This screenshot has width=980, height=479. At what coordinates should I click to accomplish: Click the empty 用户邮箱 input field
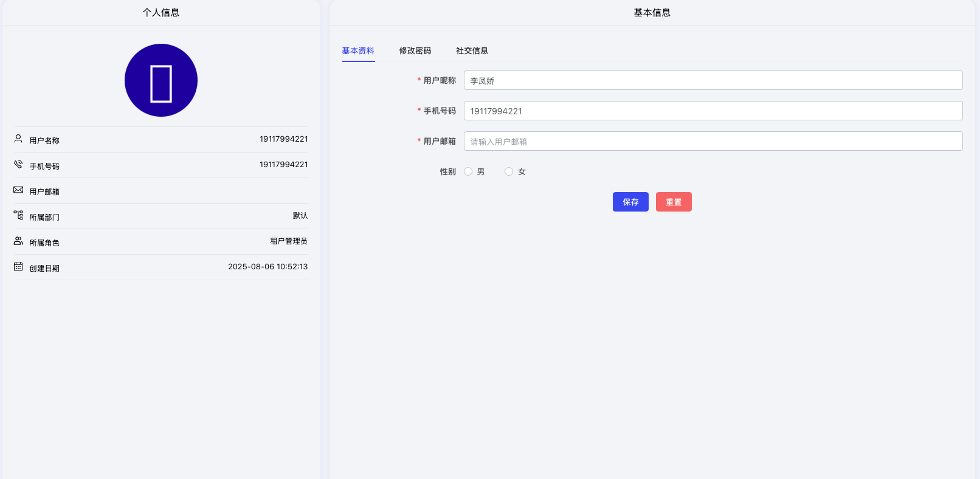tap(713, 141)
